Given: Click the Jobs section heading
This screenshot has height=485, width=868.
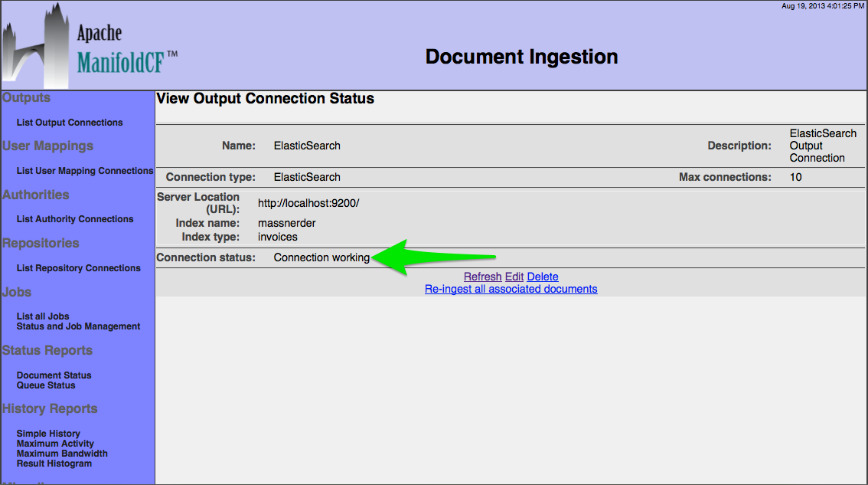Looking at the screenshot, I should tap(17, 292).
